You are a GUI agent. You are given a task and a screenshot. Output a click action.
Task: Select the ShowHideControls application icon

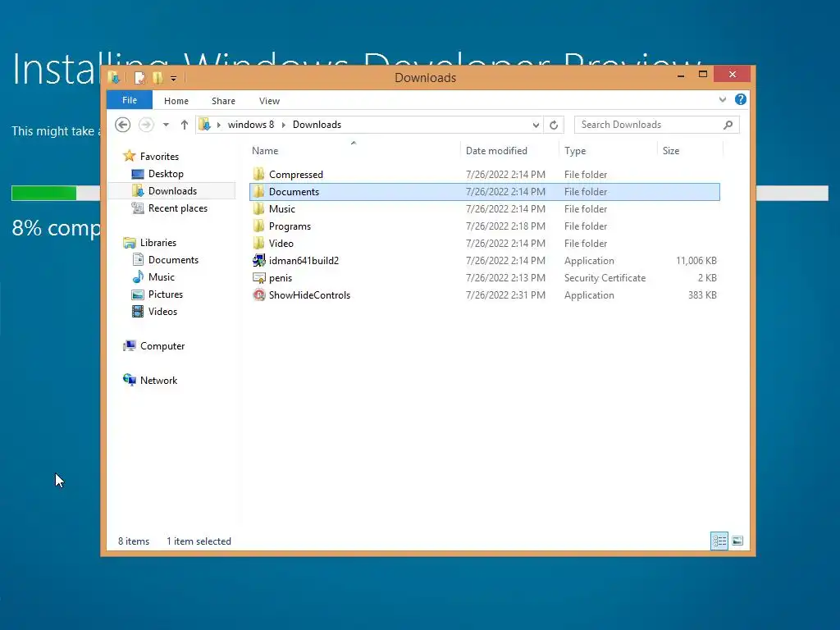[x=258, y=294]
